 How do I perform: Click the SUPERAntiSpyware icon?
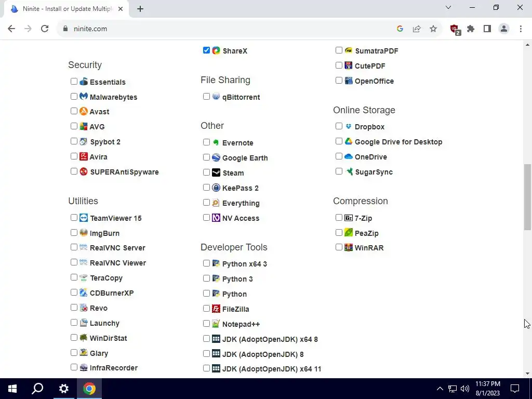point(84,171)
